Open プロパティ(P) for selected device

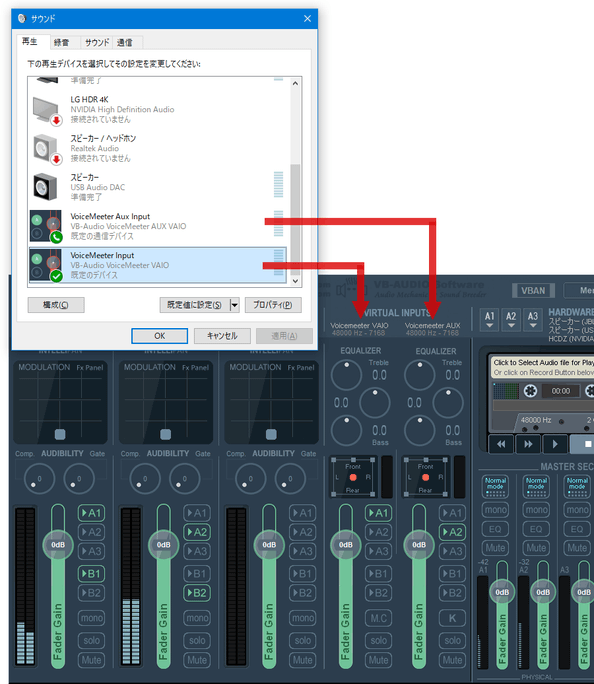(x=273, y=305)
